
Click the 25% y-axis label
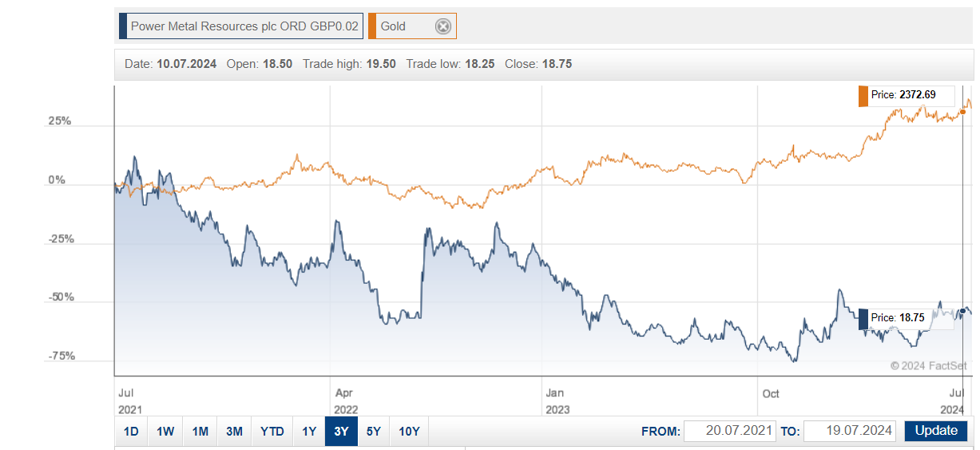tap(58, 121)
